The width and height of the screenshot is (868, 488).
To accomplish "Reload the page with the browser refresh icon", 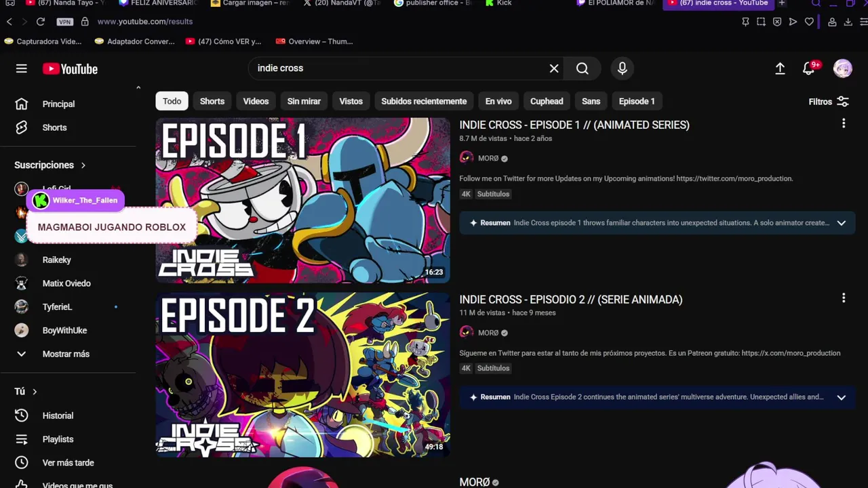I will coord(41,22).
